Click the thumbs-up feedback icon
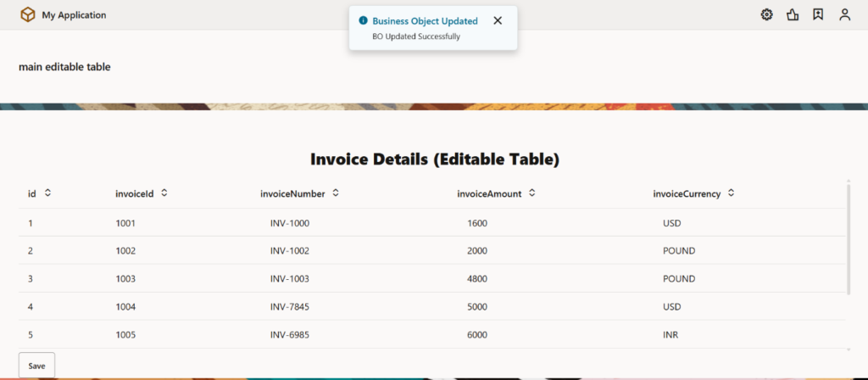Screen dimensions: 868x380 (x=793, y=14)
